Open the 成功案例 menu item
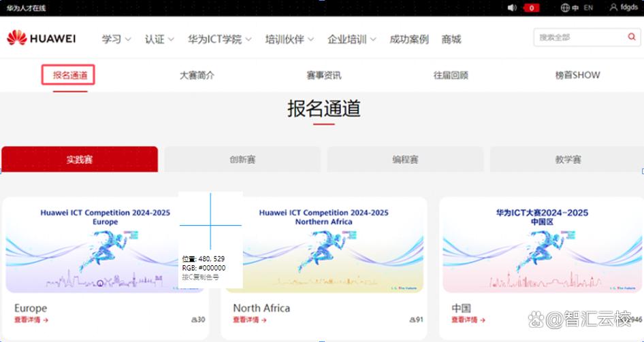This screenshot has height=342, width=644. coord(409,39)
